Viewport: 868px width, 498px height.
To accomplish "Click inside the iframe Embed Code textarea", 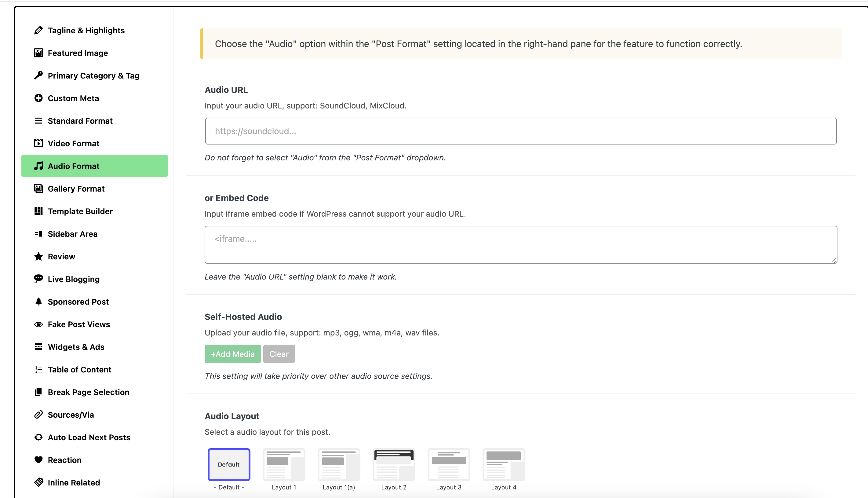I will click(x=520, y=244).
